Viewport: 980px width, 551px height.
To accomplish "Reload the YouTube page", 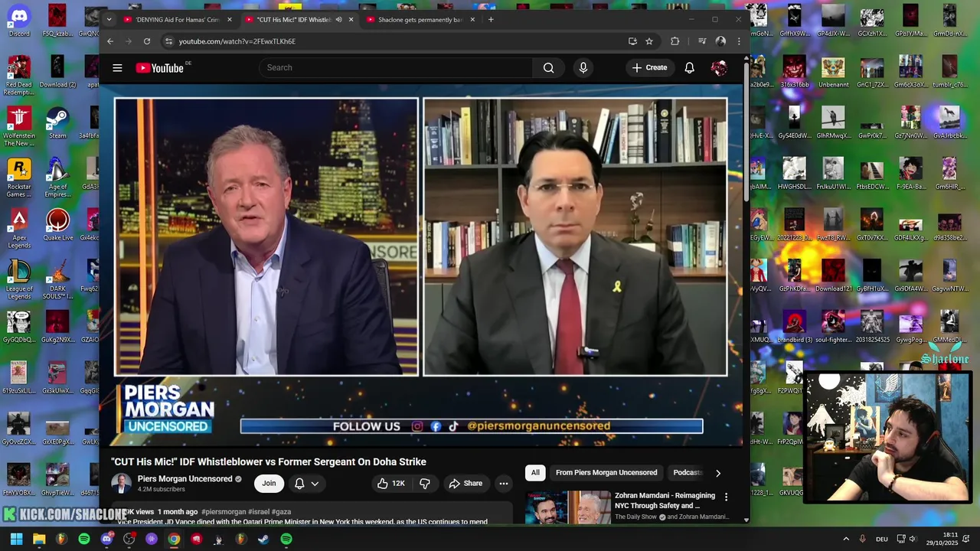I will pos(147,41).
